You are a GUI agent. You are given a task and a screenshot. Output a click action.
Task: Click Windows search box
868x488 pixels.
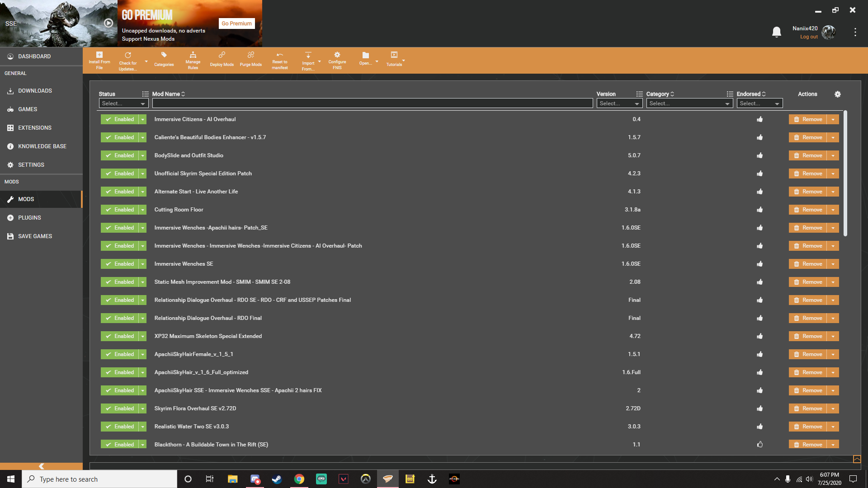[x=99, y=479]
